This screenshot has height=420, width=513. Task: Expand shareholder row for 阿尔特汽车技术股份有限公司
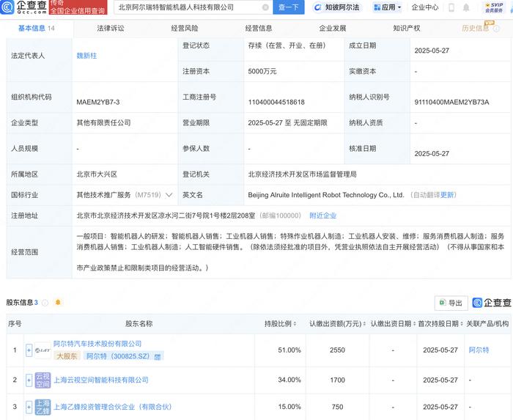pos(29,350)
